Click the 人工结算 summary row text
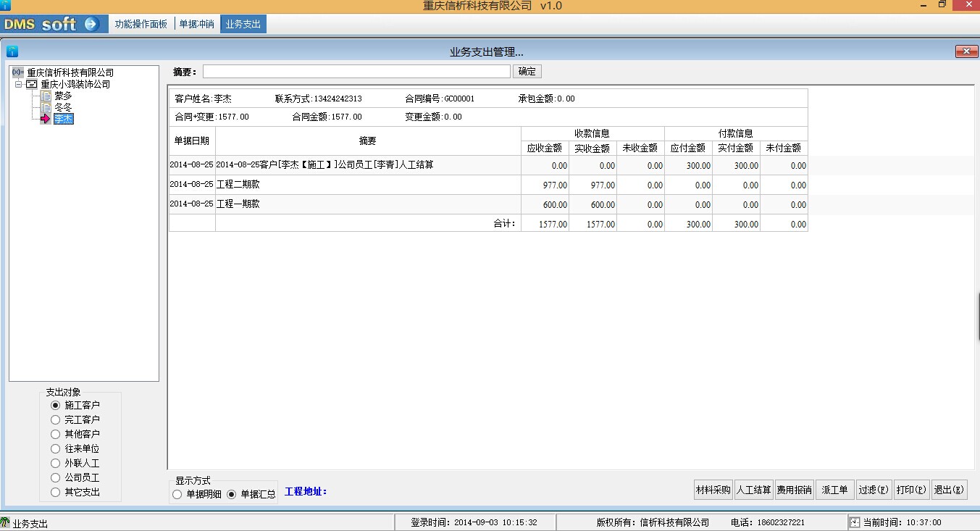Screen dimensions: 980x531 (325, 165)
